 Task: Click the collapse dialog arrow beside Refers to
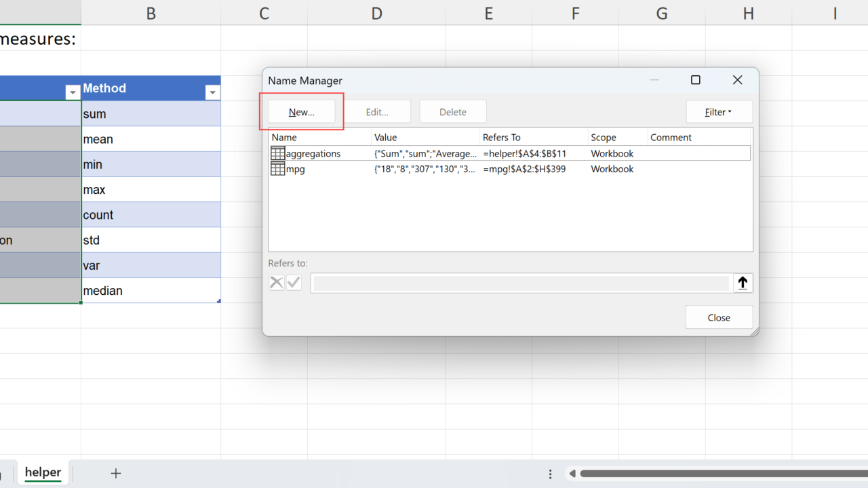(743, 283)
